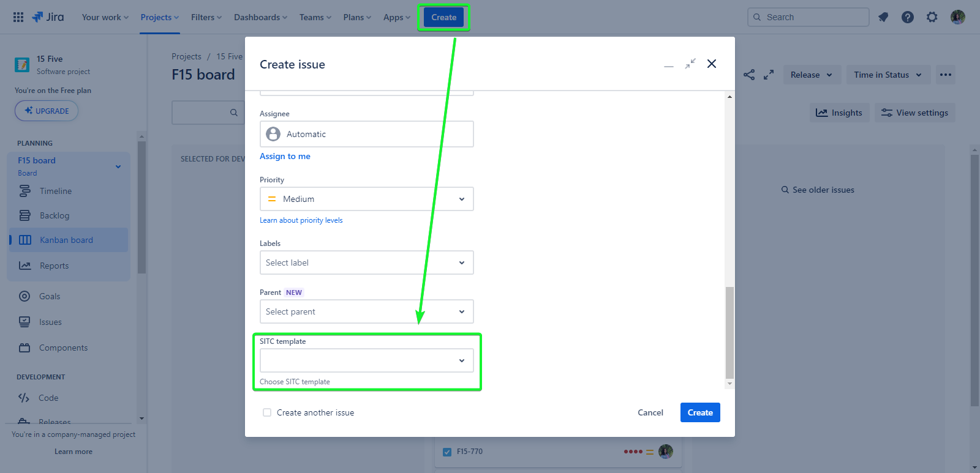
Task: Open the Filters menu in top navigation
Action: click(206, 17)
